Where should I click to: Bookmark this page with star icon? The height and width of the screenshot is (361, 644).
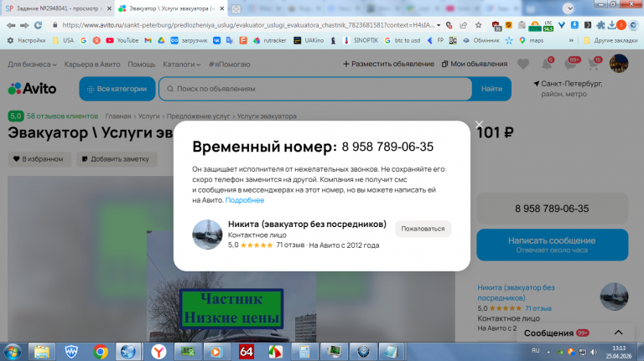tap(479, 25)
